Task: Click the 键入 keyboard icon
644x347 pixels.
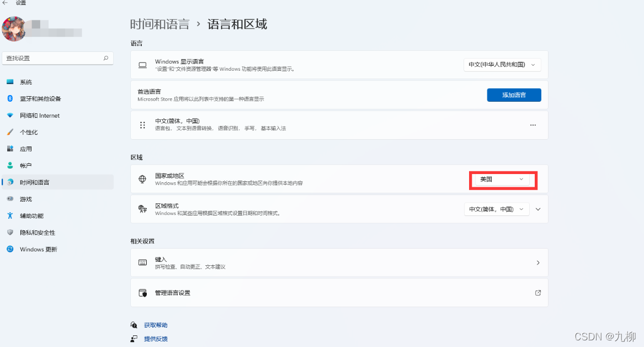Action: [142, 262]
